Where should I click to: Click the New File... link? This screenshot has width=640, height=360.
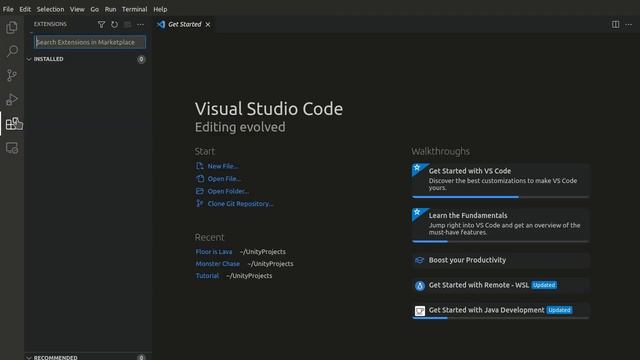click(x=223, y=166)
